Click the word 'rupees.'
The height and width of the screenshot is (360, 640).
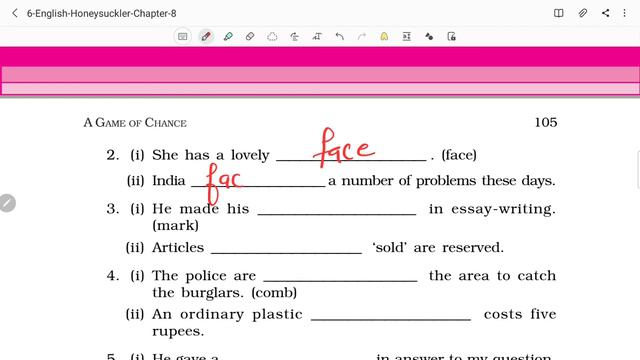[178, 331]
